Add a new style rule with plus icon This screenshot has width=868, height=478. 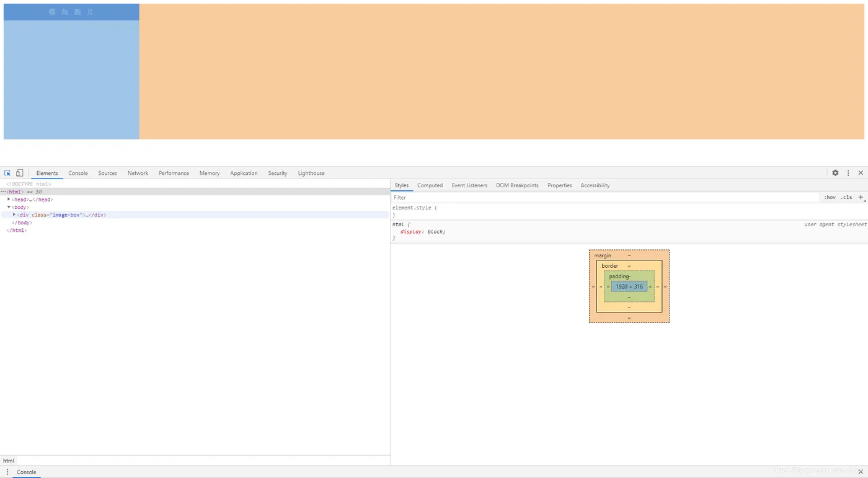pos(861,197)
